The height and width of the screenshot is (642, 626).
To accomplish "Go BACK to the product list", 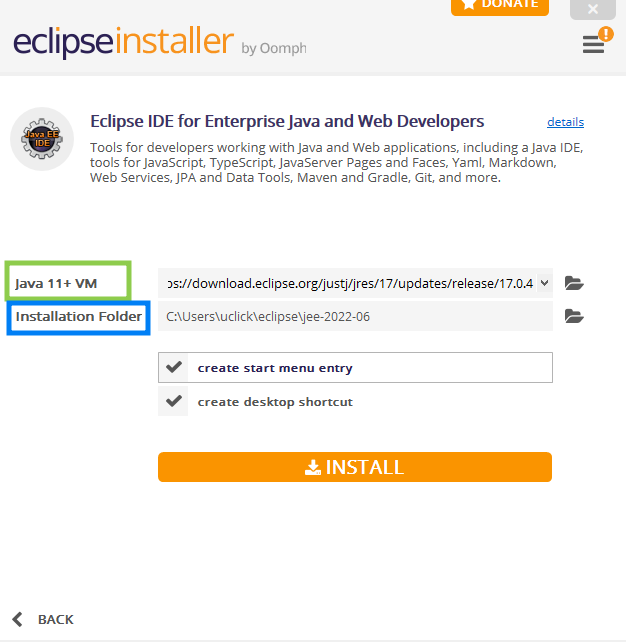I will click(x=43, y=619).
